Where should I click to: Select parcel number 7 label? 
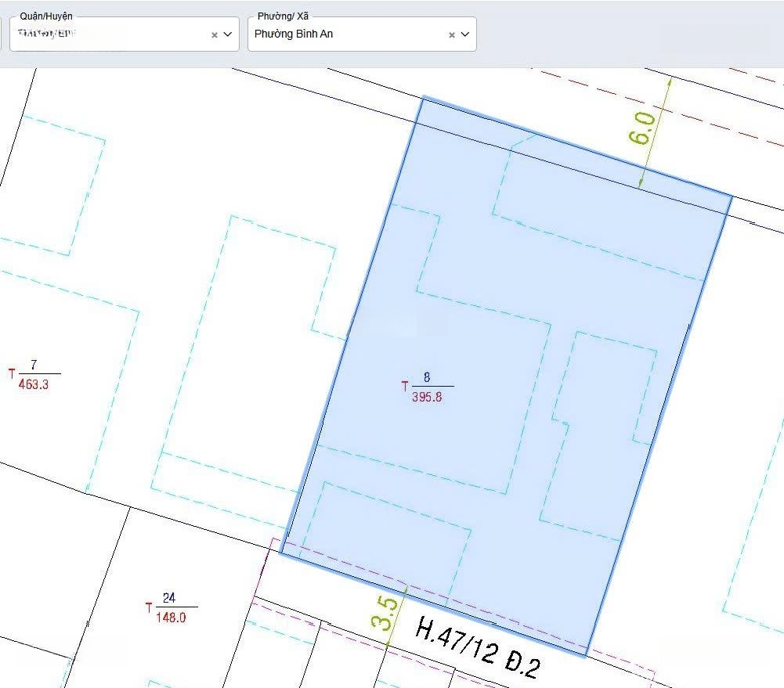pos(33,365)
